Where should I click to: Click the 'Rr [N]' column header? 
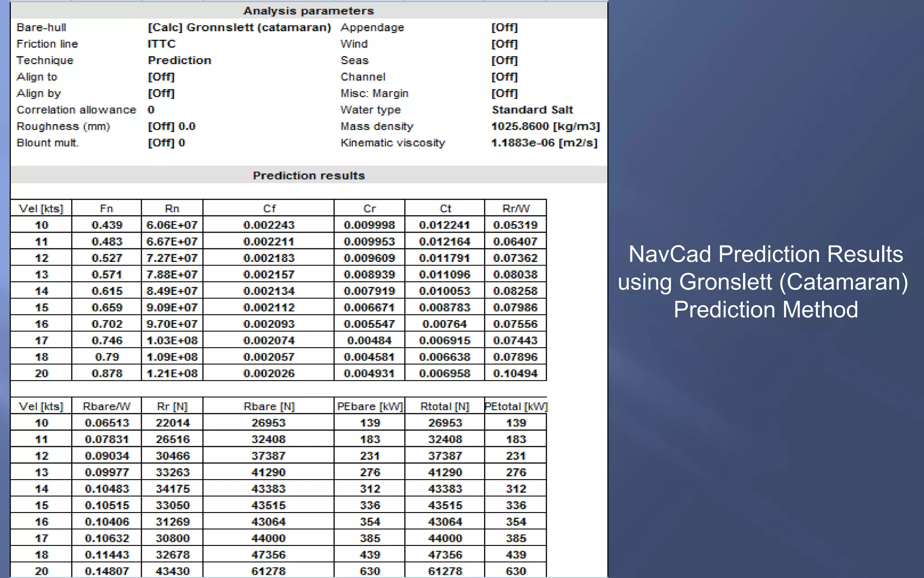(172, 406)
